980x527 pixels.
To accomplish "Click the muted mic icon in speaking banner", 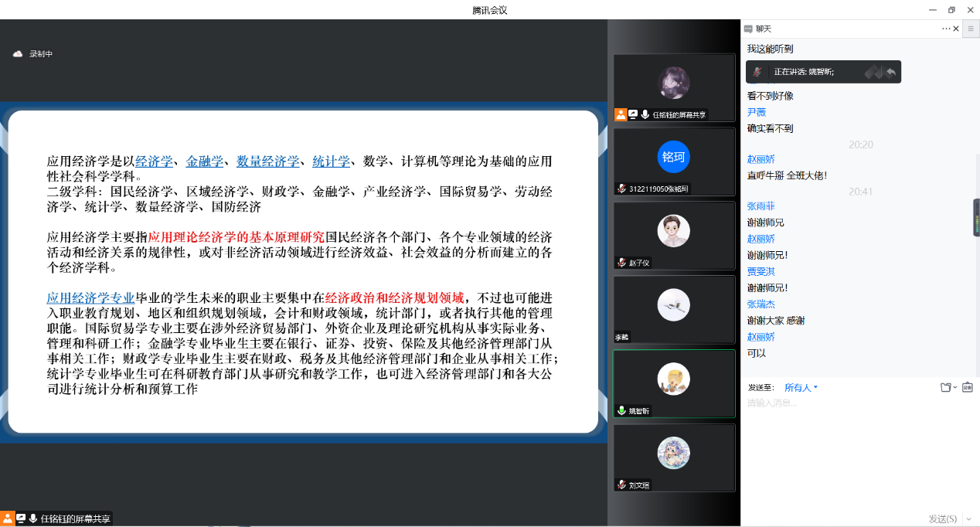I will 757,72.
